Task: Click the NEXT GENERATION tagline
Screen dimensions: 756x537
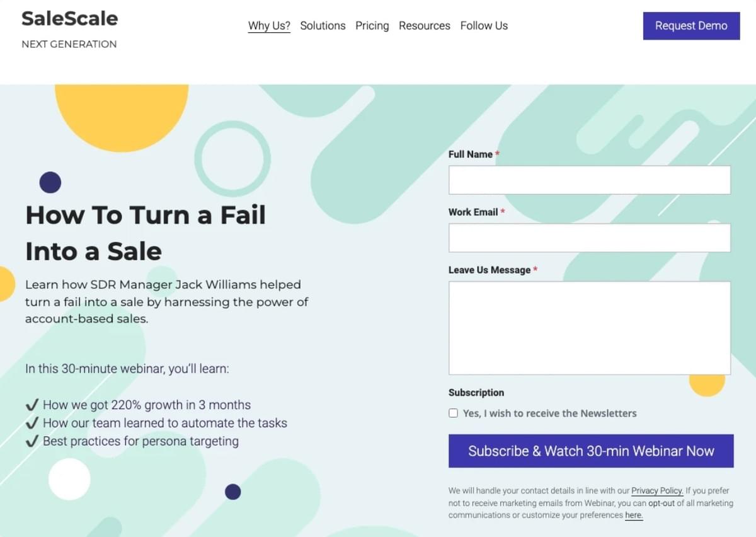Action: tap(69, 44)
